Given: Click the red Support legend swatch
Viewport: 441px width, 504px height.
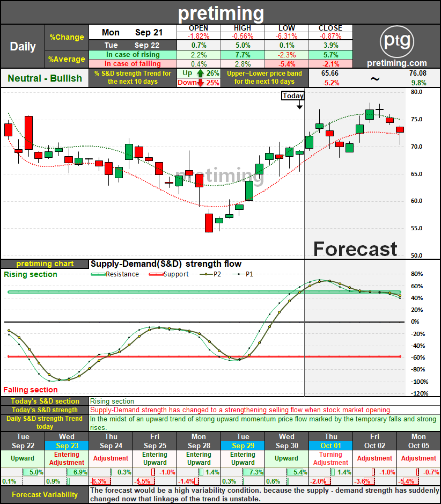Looking at the screenshot, I should coord(157,274).
